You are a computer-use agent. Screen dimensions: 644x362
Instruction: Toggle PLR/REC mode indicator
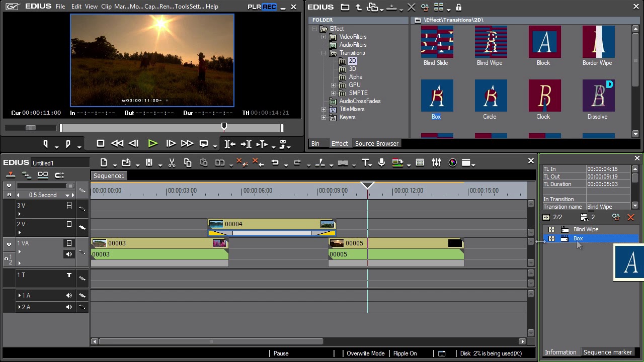pos(262,7)
